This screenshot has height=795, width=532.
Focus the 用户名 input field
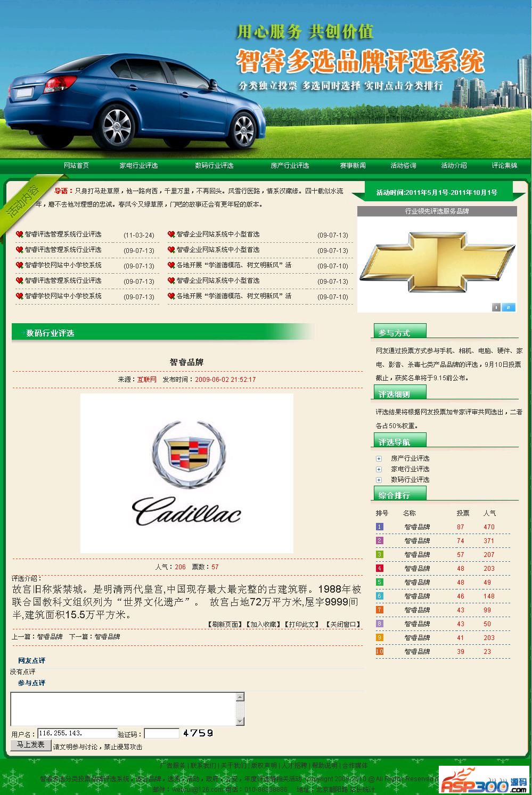click(x=77, y=733)
